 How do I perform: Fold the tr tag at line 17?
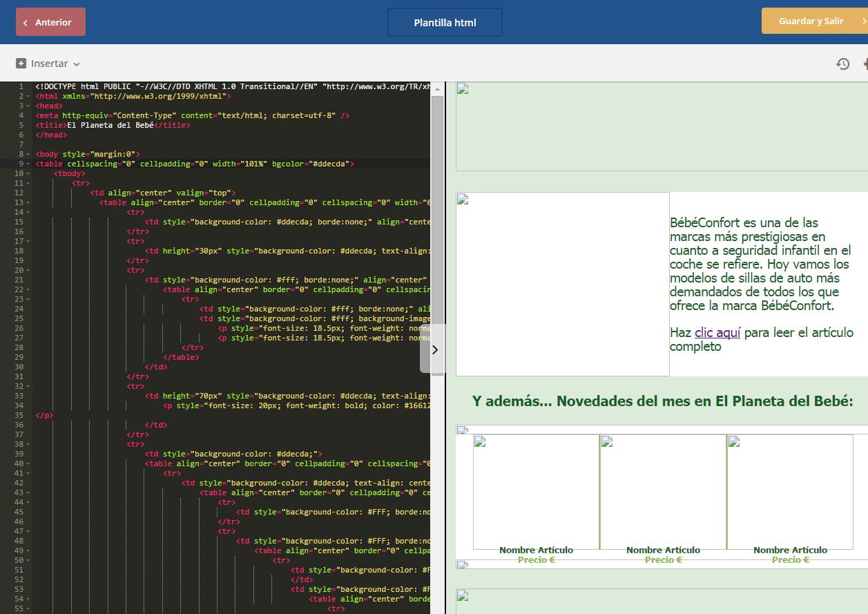tap(28, 242)
